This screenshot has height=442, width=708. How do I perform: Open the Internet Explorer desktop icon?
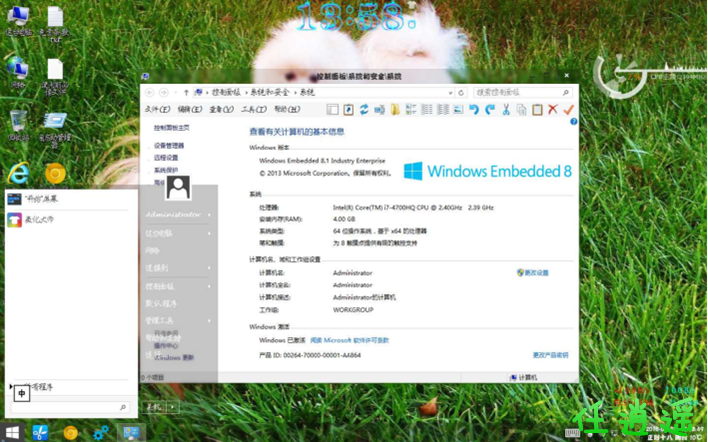(18, 173)
